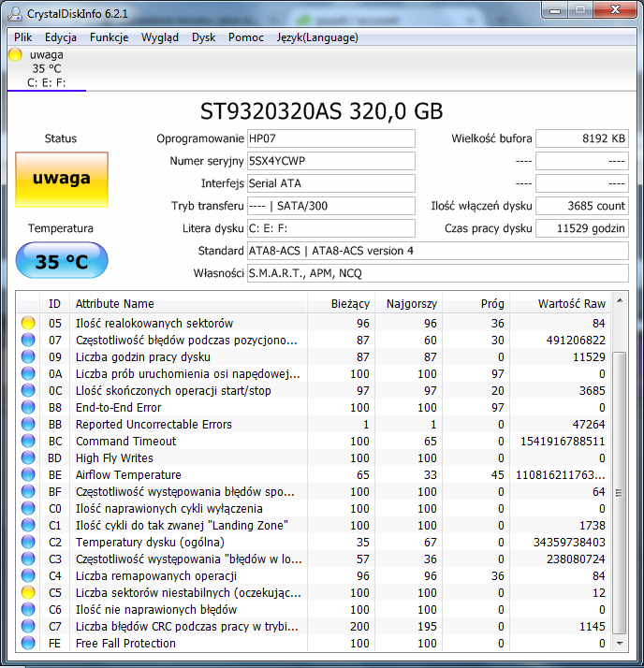The image size is (644, 668).
Task: Click blue status icon of attribute C4
Action: point(28,575)
